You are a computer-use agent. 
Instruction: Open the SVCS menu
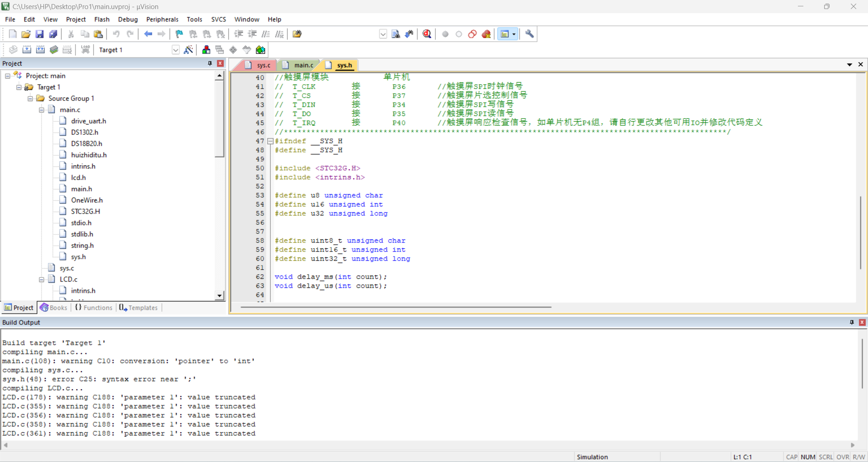(x=218, y=19)
